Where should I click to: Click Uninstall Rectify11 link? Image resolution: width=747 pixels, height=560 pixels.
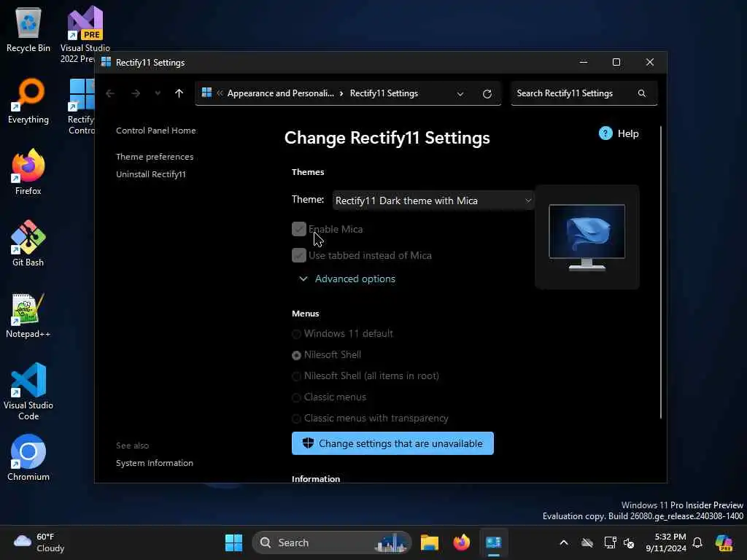[151, 174]
